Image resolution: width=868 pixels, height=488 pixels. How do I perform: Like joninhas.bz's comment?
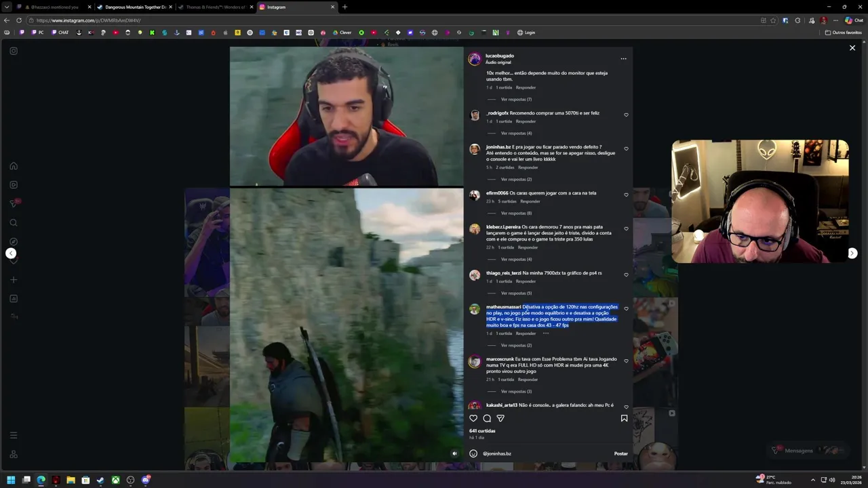point(626,149)
